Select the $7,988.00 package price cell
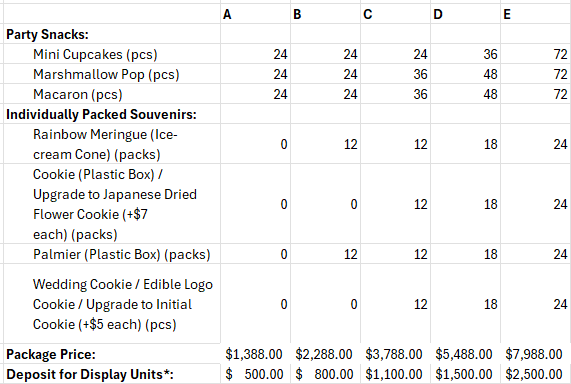The width and height of the screenshot is (571, 384). [x=536, y=354]
